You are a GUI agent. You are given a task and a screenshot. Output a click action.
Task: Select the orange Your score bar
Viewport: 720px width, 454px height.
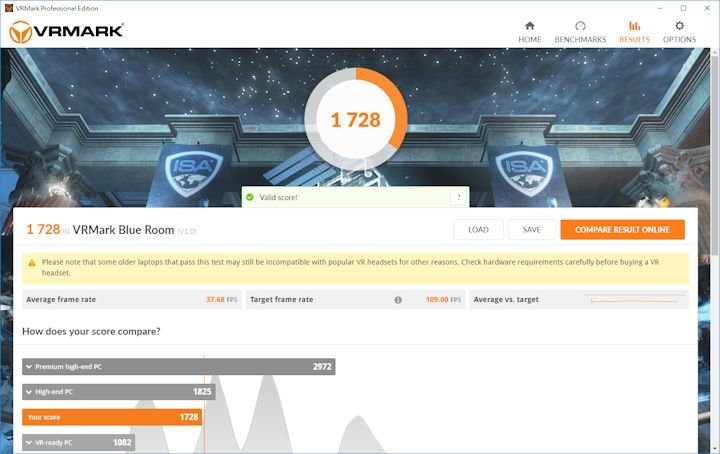[112, 417]
